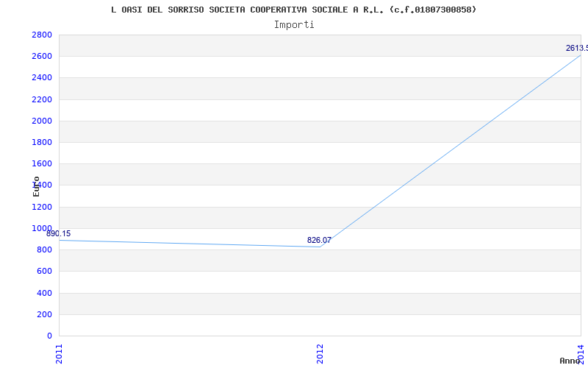This screenshot has width=588, height=368.
Task: Click the 0 y-axis tick label
Action: coord(50,336)
